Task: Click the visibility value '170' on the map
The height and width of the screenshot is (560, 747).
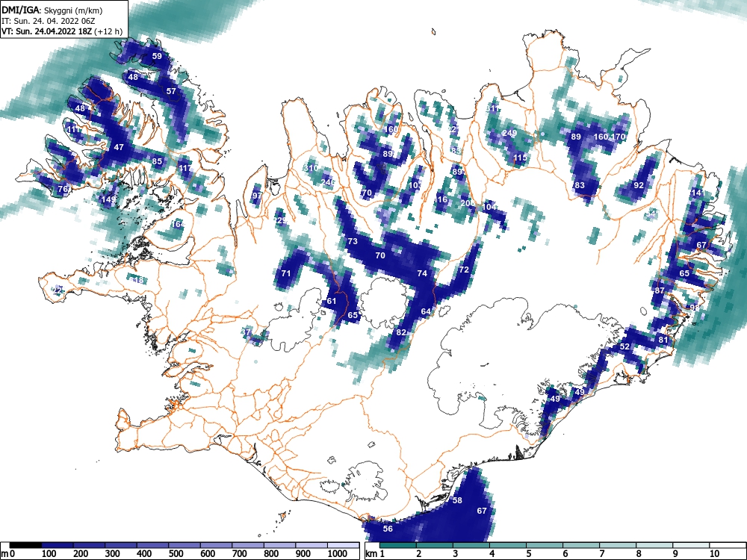Action: [x=618, y=137]
